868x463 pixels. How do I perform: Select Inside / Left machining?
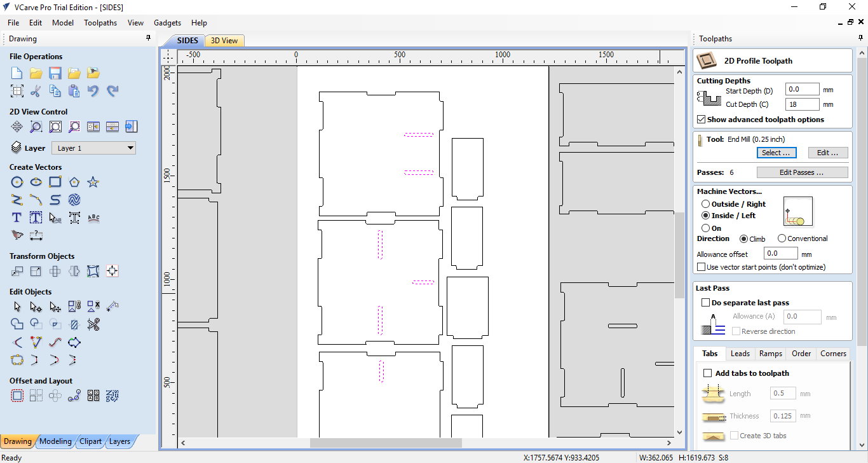(706, 216)
